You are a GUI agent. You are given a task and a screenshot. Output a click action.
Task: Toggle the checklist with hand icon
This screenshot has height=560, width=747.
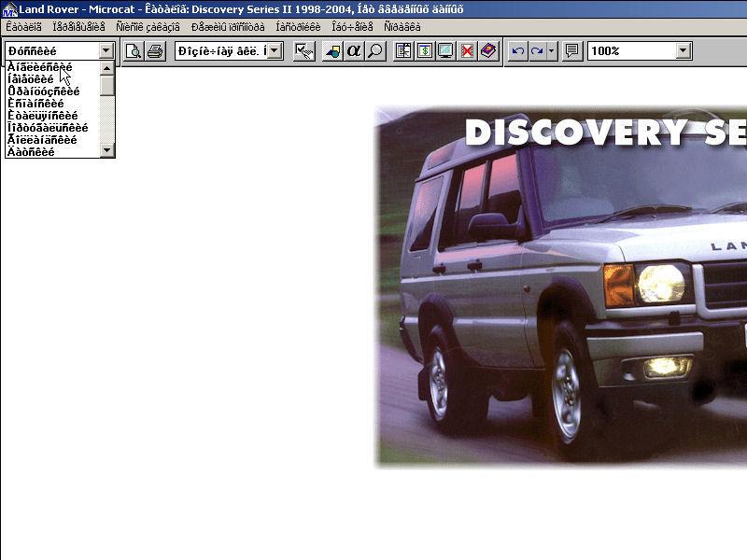coord(303,50)
